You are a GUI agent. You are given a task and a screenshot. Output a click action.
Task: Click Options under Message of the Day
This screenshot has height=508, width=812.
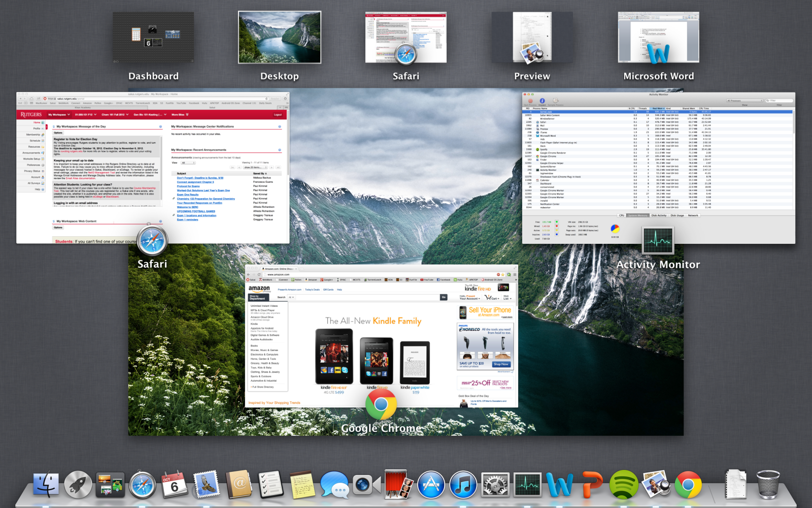[x=58, y=133]
